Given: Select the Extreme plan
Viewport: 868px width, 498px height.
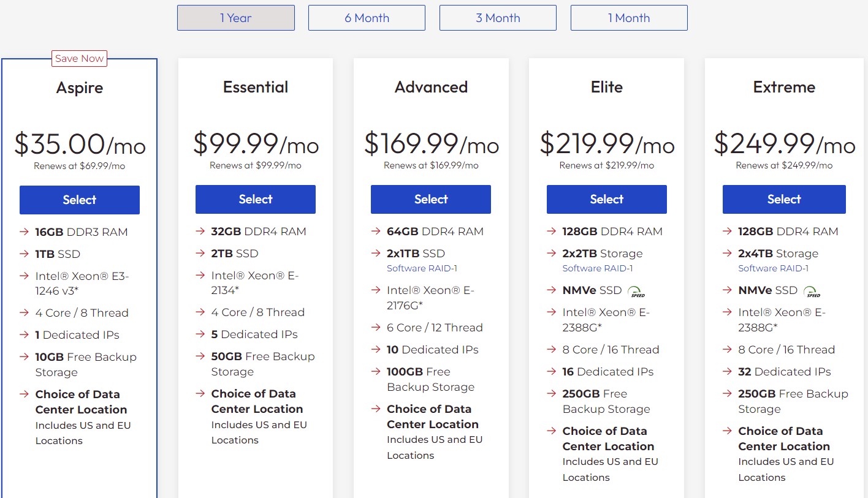Looking at the screenshot, I should click(784, 199).
